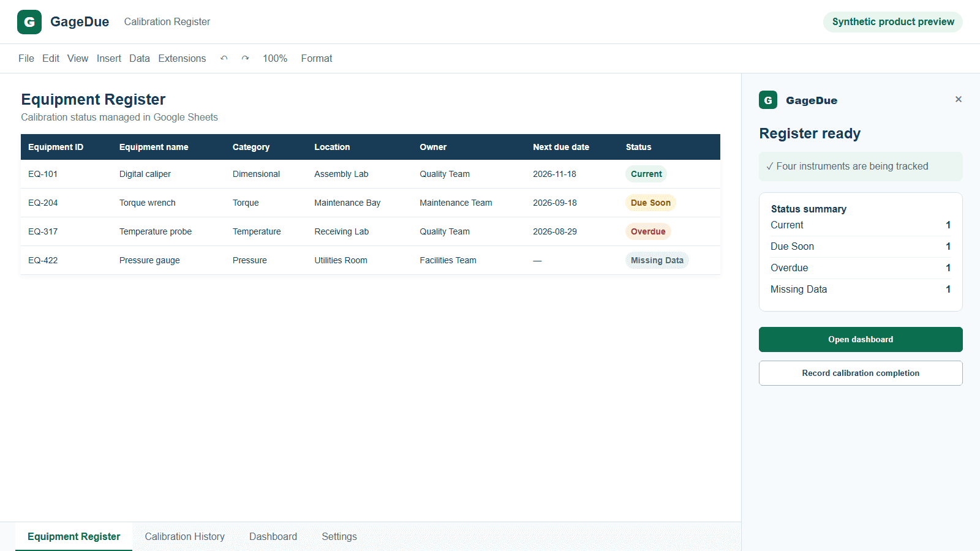This screenshot has height=551, width=980.
Task: Click the Due Soon status badge in table
Action: [x=650, y=203]
